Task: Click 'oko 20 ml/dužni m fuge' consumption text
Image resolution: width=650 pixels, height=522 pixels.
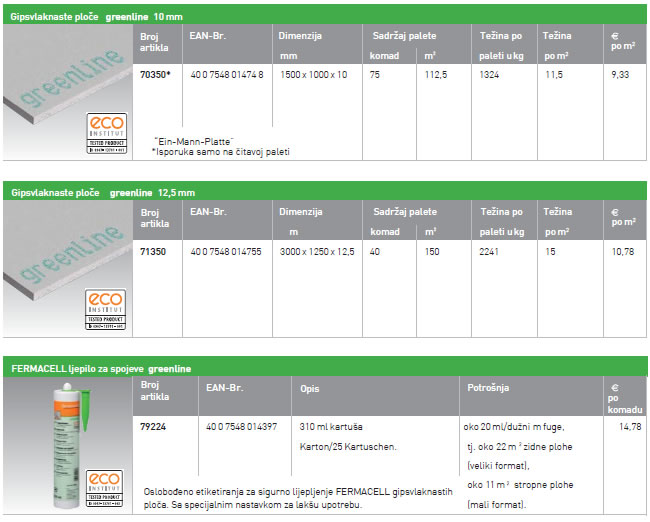Action: click(x=514, y=427)
